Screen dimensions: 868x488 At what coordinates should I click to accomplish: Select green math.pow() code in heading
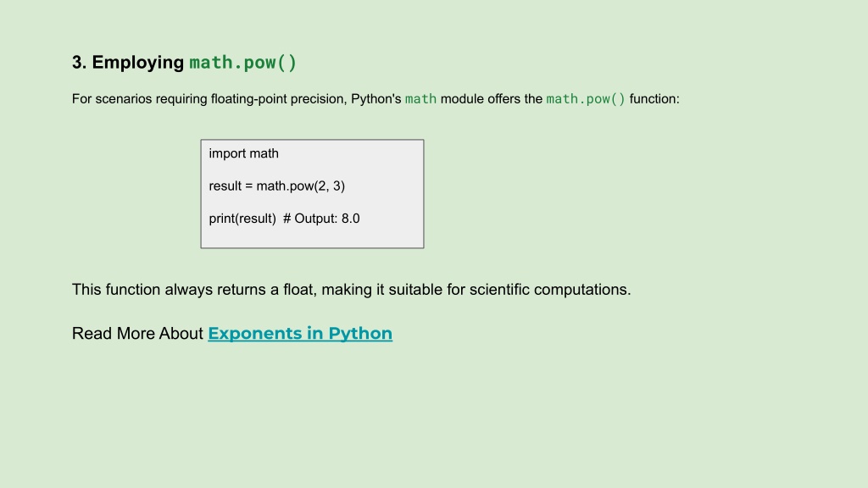[x=243, y=63]
